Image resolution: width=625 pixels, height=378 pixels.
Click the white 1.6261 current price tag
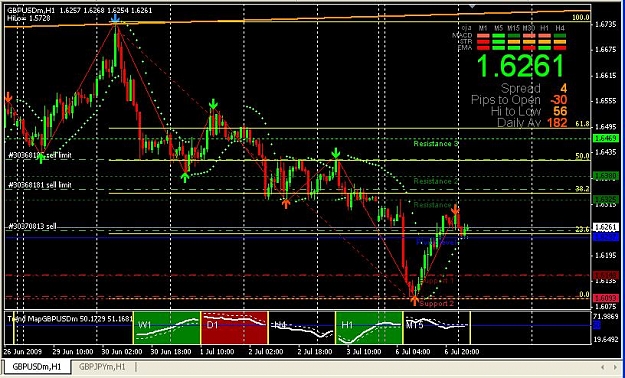click(x=606, y=227)
